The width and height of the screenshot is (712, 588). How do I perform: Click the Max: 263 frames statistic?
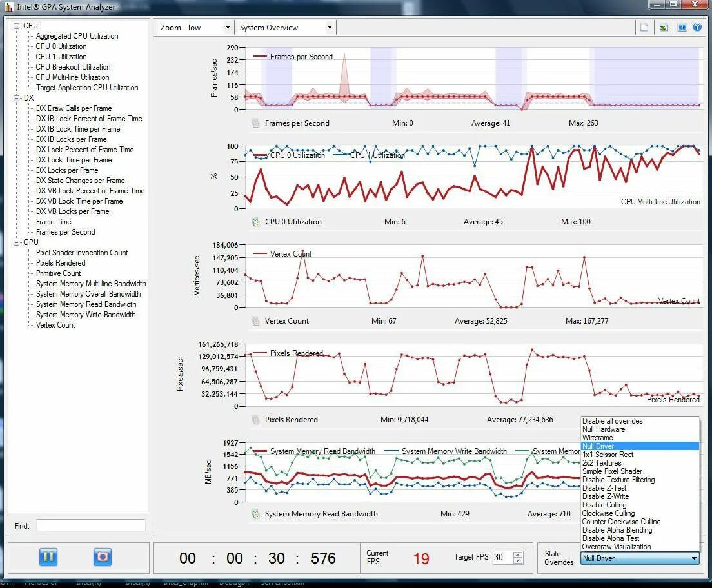tap(583, 123)
